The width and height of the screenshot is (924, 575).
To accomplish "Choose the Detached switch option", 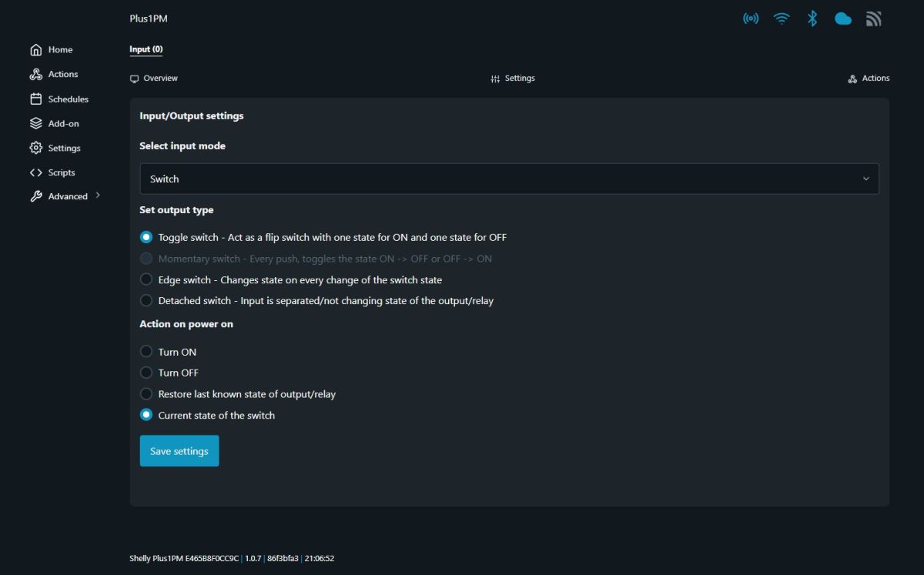I will [146, 300].
